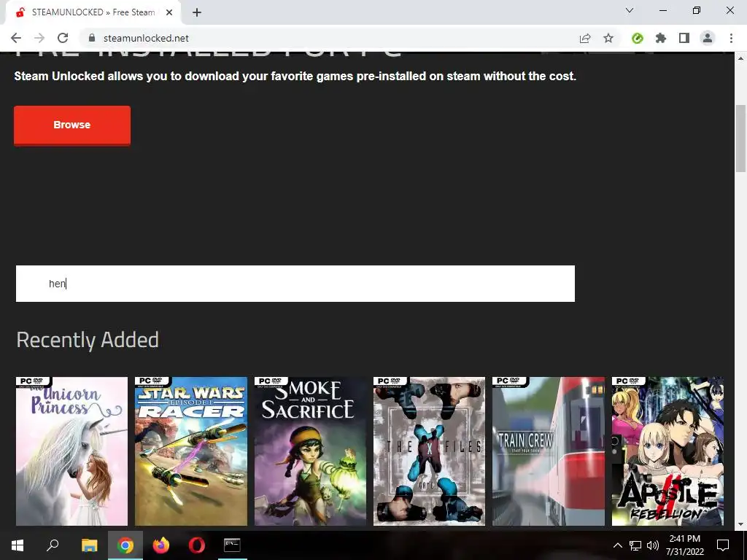Click the page vertical scrollbar thumb
This screenshot has width=747, height=560.
[740, 138]
